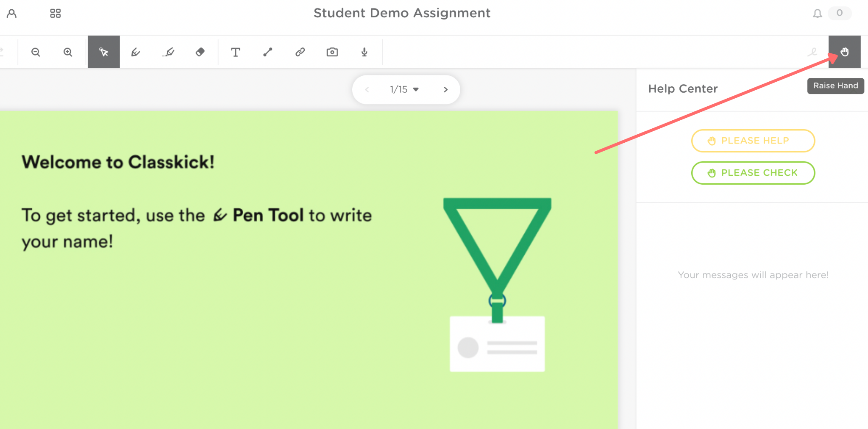
Task: Open the assignments grid view icon
Action: 56,14
